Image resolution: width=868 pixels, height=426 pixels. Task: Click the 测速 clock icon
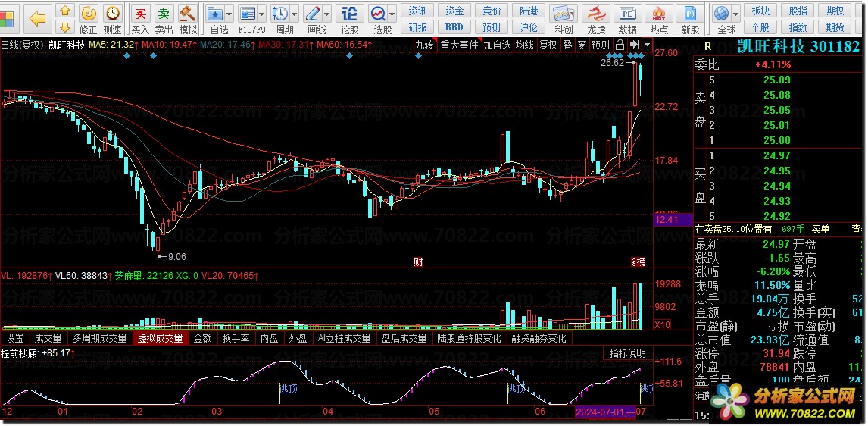(x=112, y=14)
